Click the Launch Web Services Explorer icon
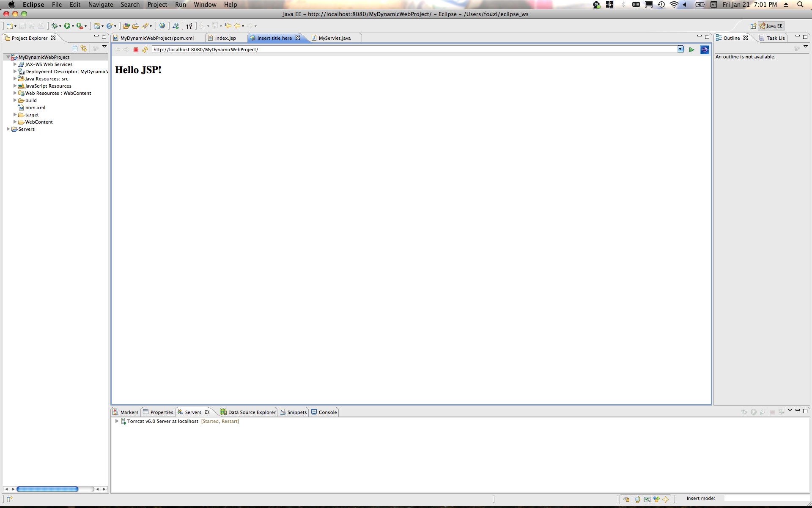 (x=176, y=26)
